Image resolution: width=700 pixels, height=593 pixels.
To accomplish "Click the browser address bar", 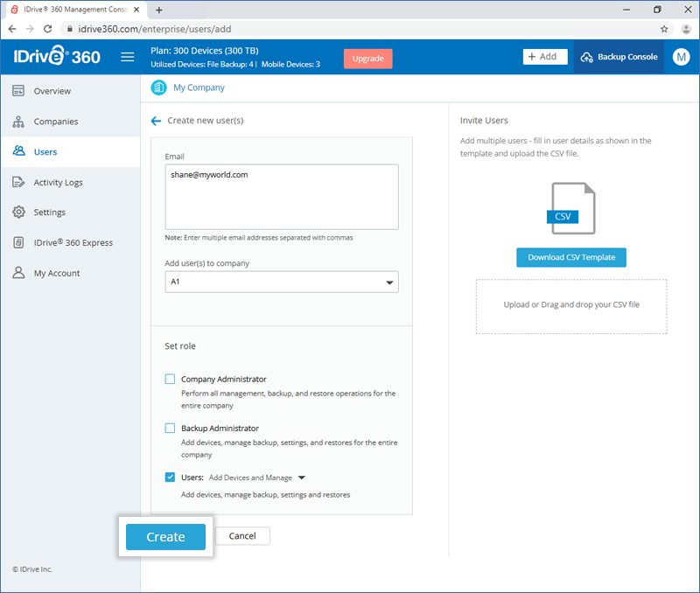I will click(x=365, y=29).
